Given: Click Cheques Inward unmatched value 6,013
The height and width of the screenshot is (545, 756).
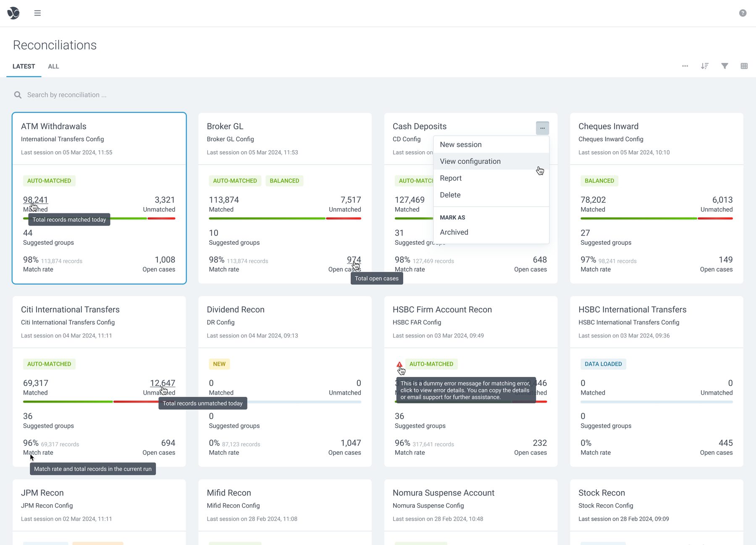Looking at the screenshot, I should (722, 200).
